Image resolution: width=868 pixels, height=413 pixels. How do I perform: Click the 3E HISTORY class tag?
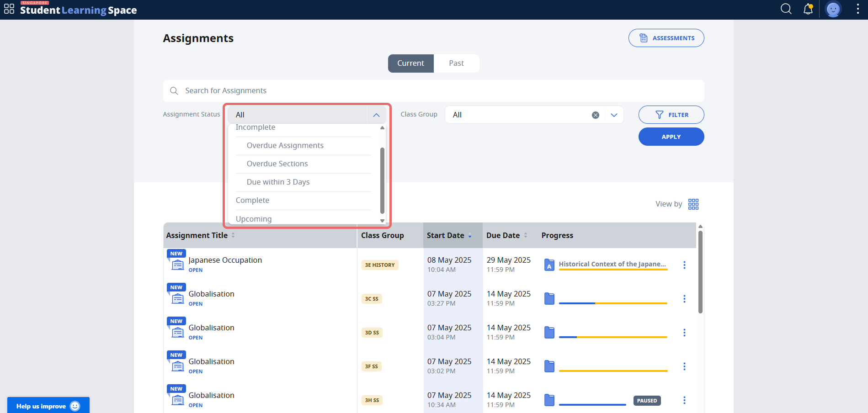click(x=380, y=265)
